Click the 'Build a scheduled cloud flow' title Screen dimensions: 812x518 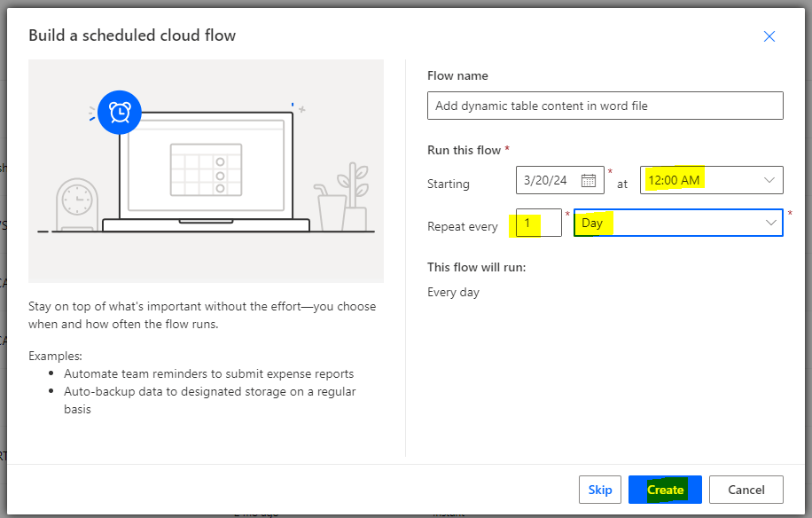132,35
